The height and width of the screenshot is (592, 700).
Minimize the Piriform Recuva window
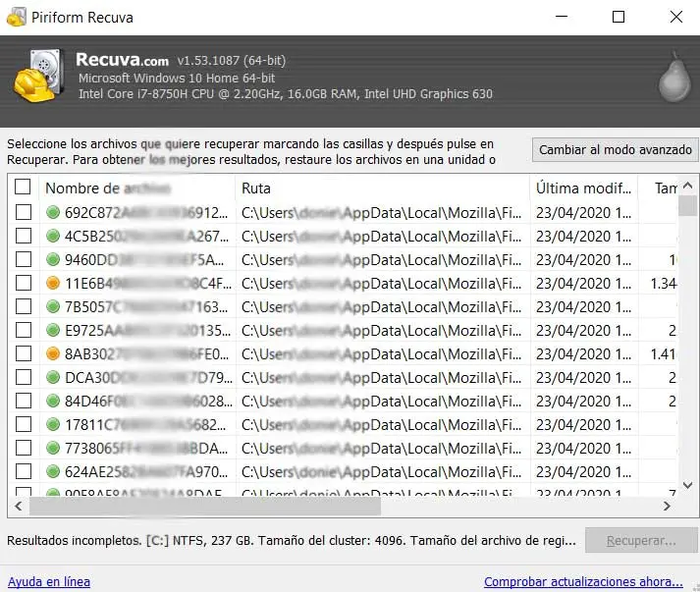562,17
